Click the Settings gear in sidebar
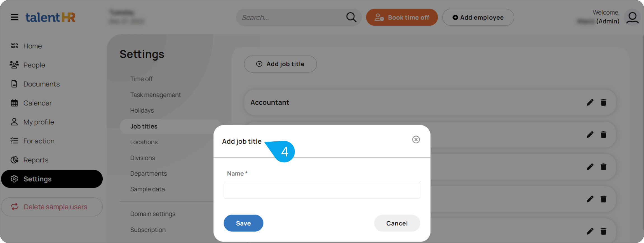The width and height of the screenshot is (644, 243). [14, 179]
